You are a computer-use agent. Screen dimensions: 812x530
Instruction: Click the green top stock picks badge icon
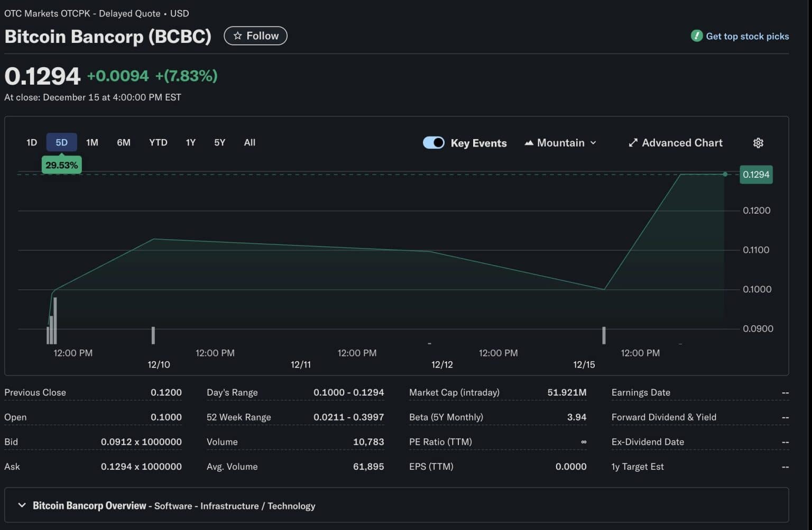(696, 36)
